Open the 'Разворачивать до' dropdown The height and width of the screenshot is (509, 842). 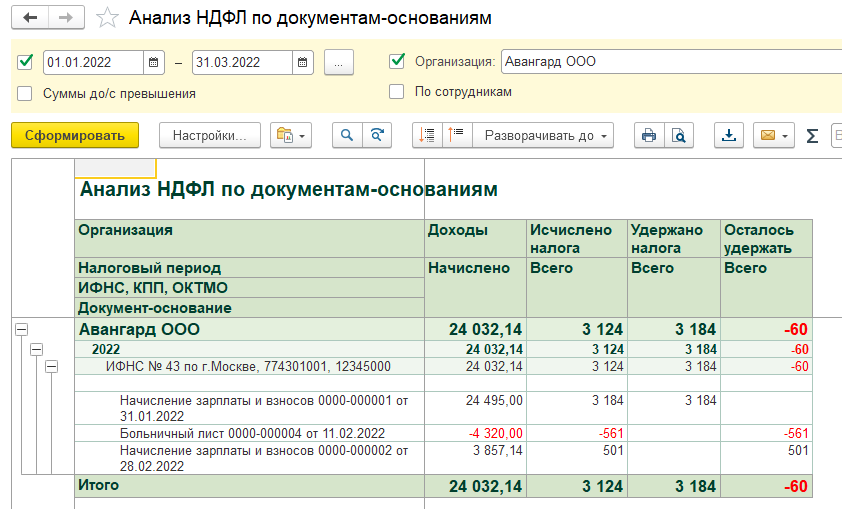546,135
